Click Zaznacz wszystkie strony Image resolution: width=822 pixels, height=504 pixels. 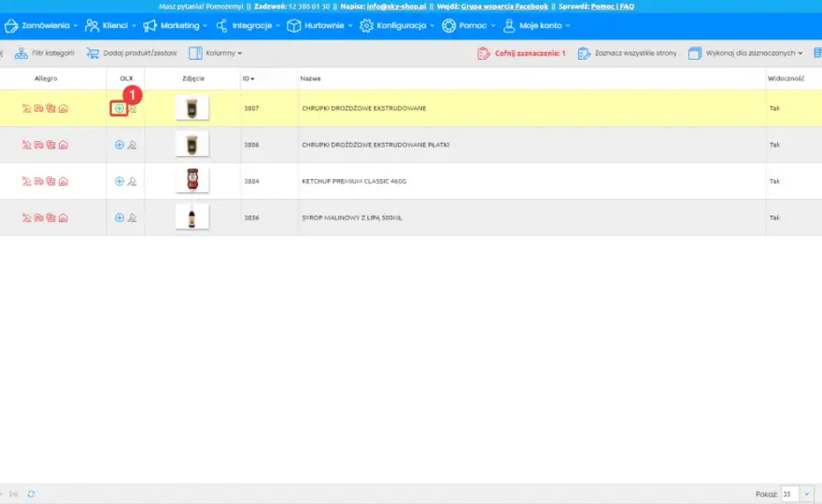click(627, 53)
